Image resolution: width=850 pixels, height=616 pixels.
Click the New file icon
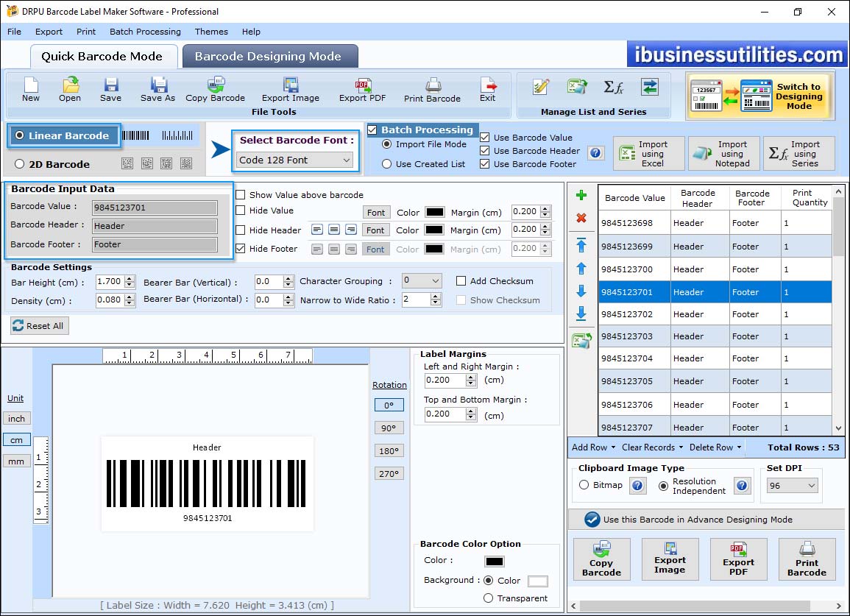tap(31, 90)
